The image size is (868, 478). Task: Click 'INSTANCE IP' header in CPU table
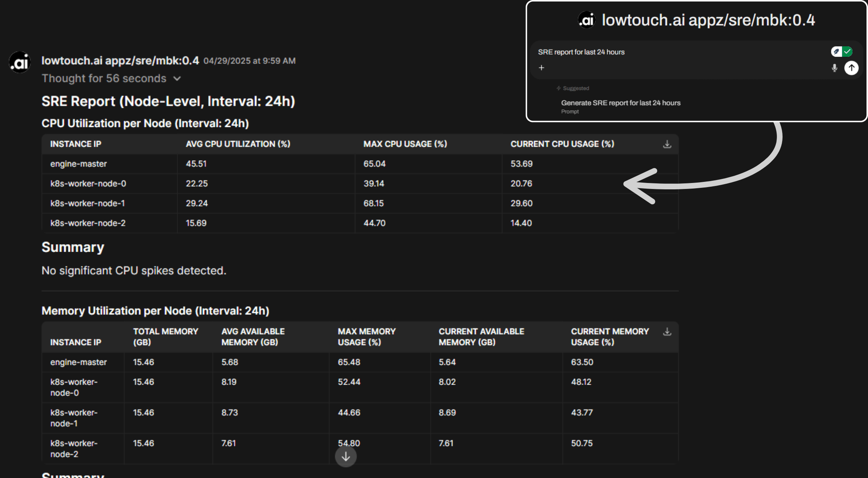click(76, 144)
